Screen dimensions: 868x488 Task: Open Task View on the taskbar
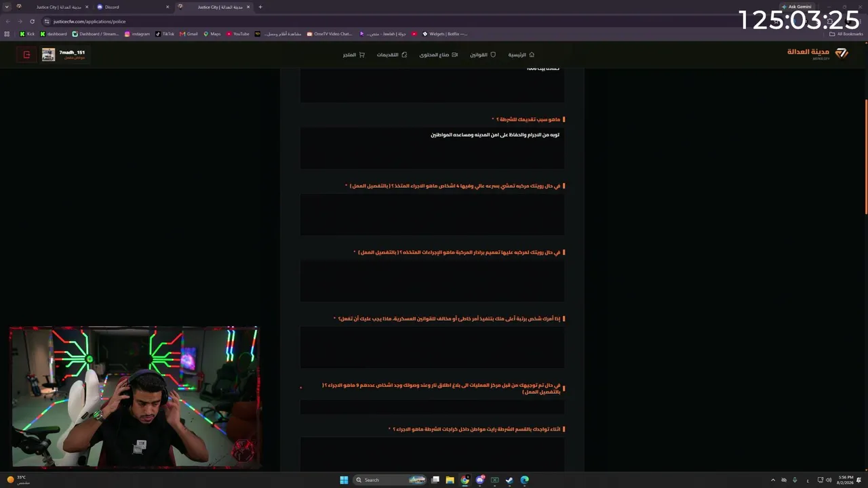pyautogui.click(x=435, y=480)
